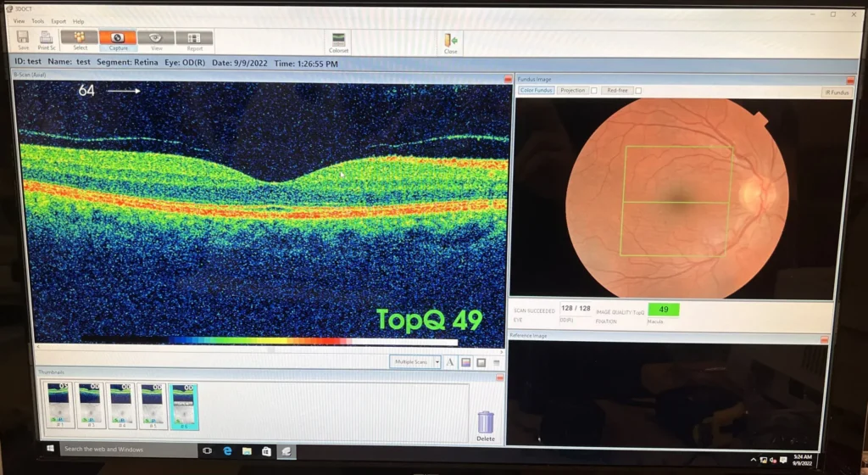Click the Delete trash can icon
868x475 pixels.
pyautogui.click(x=486, y=422)
